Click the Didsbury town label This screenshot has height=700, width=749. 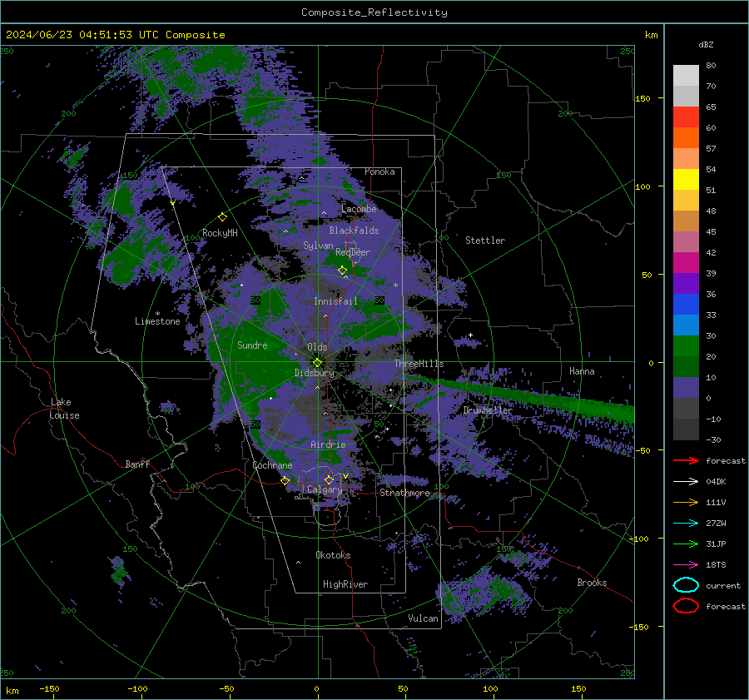coord(315,373)
